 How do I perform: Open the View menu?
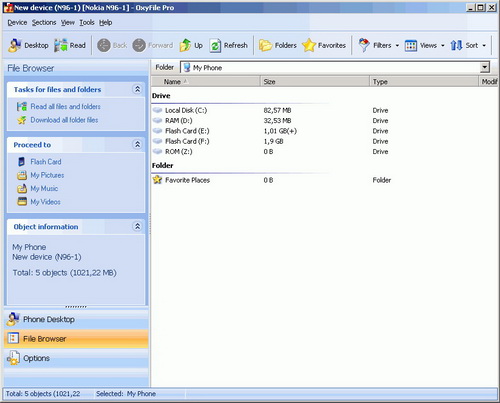pos(68,23)
